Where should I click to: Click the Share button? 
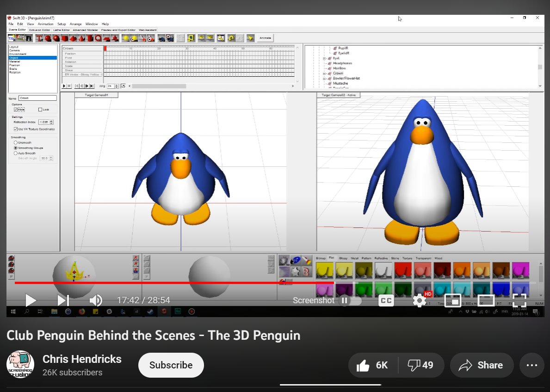482,365
